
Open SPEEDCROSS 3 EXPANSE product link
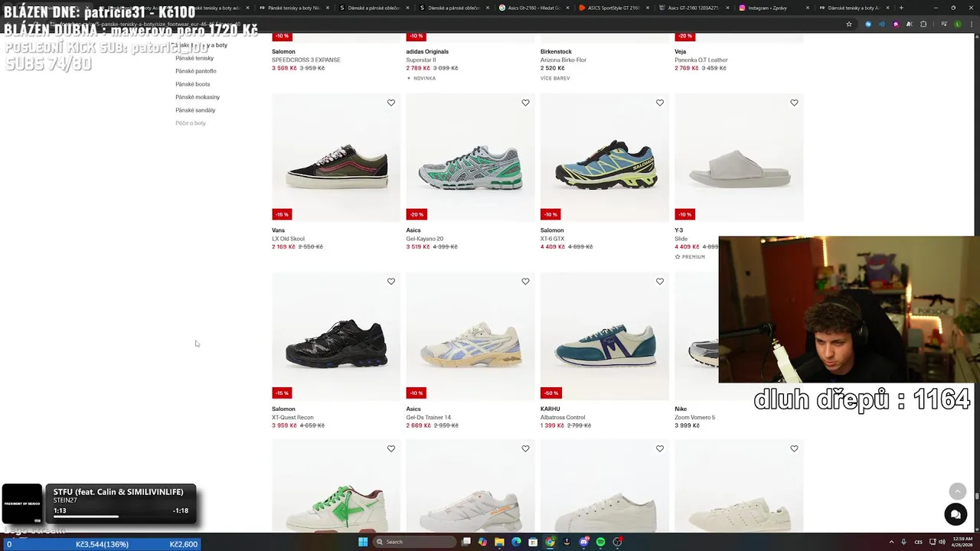point(306,60)
